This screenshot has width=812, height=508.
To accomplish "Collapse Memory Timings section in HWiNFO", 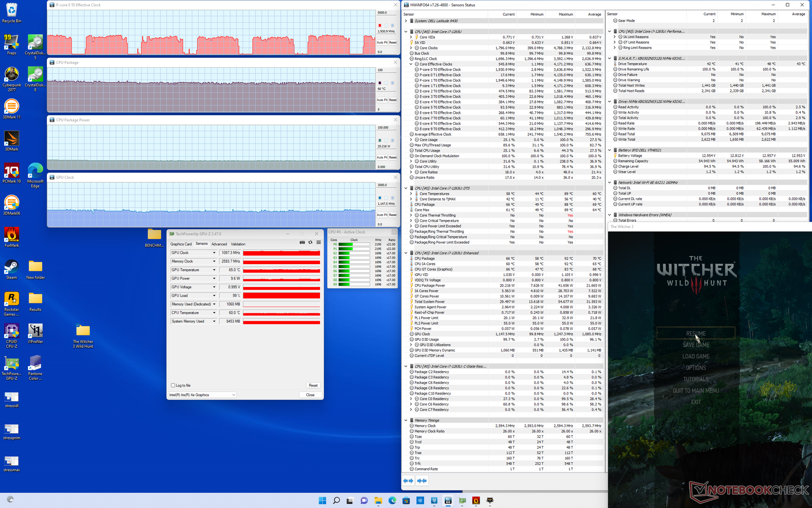I will coord(406,420).
